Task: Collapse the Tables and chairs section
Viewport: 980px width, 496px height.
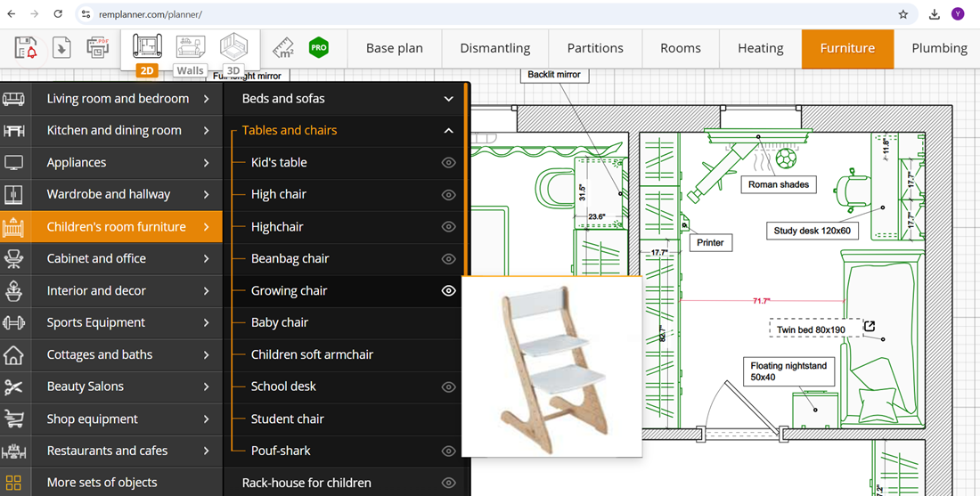Action: tap(448, 131)
